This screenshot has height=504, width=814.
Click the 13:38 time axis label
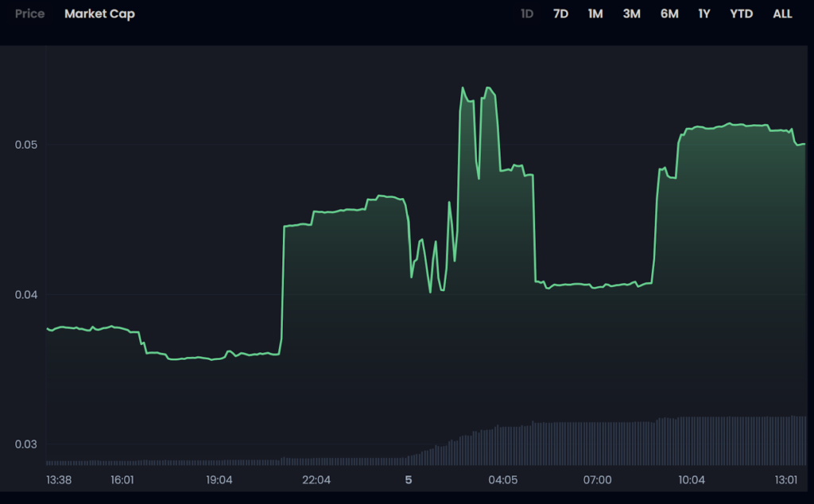[59, 480]
